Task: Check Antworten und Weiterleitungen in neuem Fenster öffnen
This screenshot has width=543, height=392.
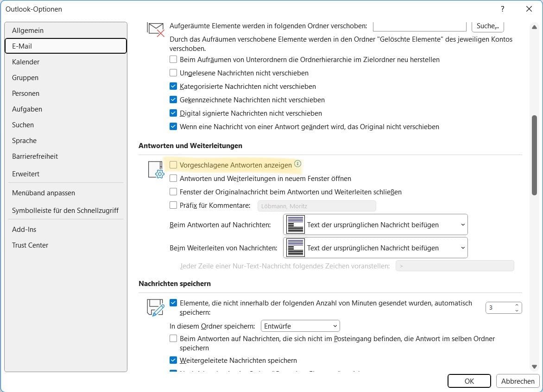Action: 173,178
